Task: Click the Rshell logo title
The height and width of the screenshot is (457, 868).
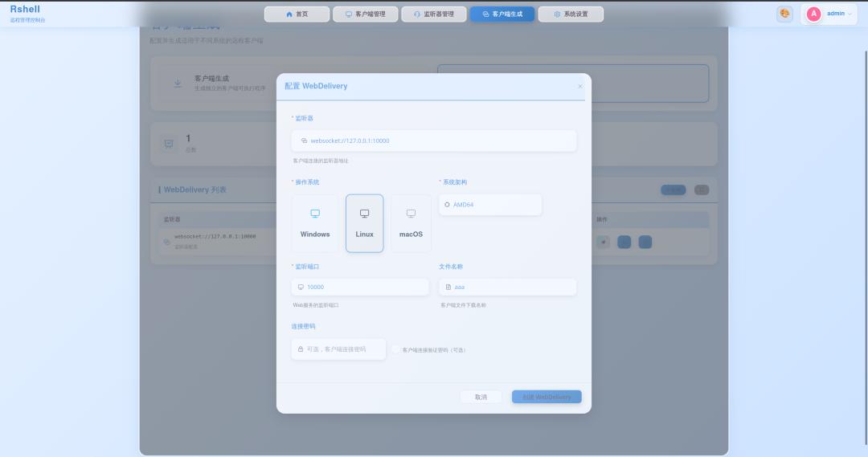Action: (x=25, y=10)
